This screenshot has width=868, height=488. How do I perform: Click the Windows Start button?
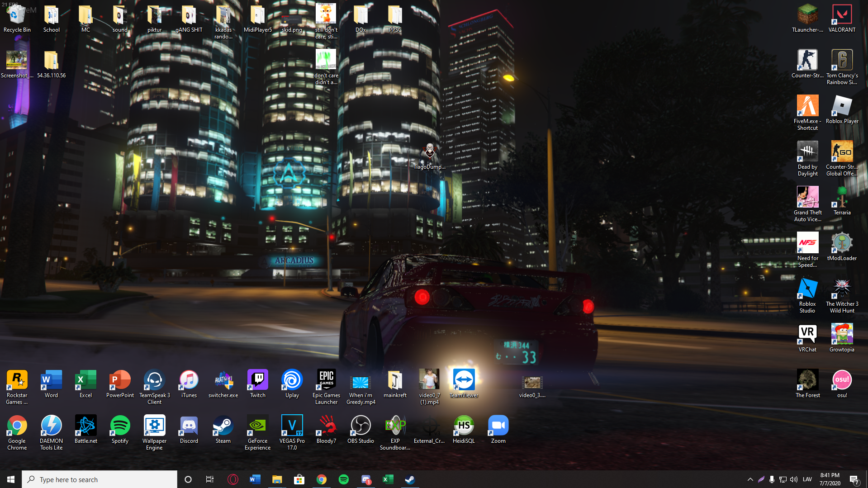point(11,479)
